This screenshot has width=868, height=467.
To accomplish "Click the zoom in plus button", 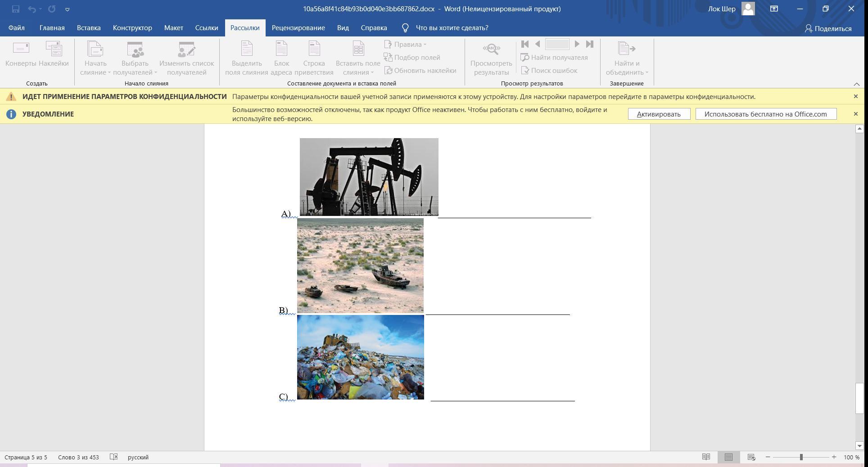I will click(x=834, y=457).
